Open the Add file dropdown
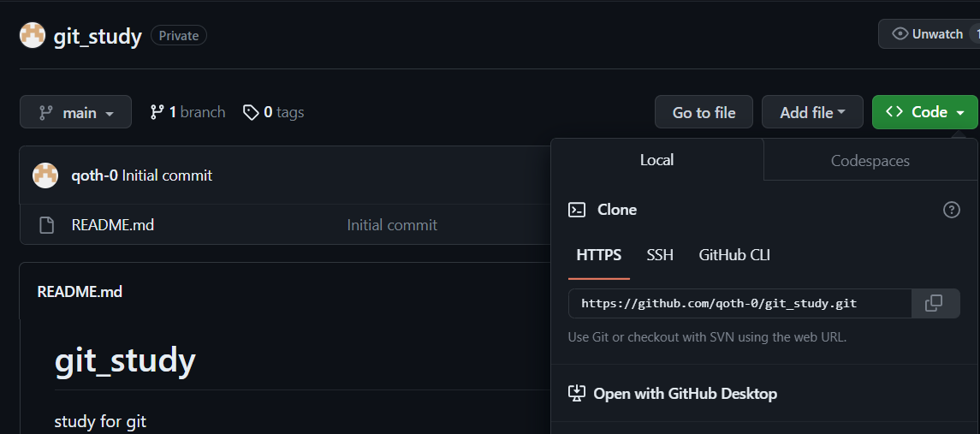Image resolution: width=980 pixels, height=434 pixels. point(812,112)
